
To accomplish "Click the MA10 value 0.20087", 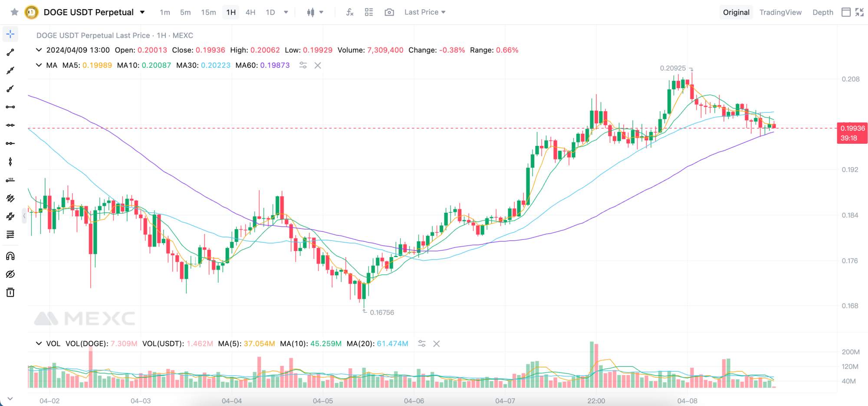I will point(156,65).
